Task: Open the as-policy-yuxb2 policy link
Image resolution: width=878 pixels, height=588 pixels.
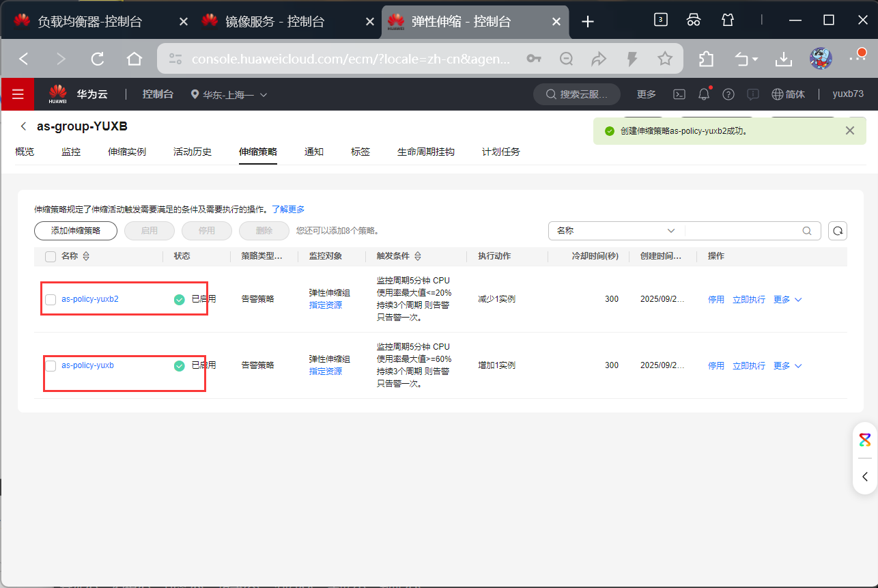Action: point(90,299)
